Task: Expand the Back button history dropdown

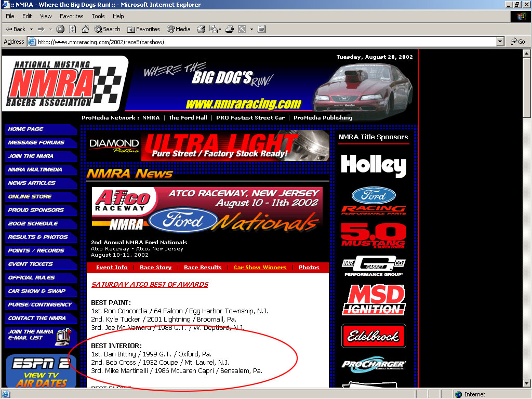Action: [31, 29]
